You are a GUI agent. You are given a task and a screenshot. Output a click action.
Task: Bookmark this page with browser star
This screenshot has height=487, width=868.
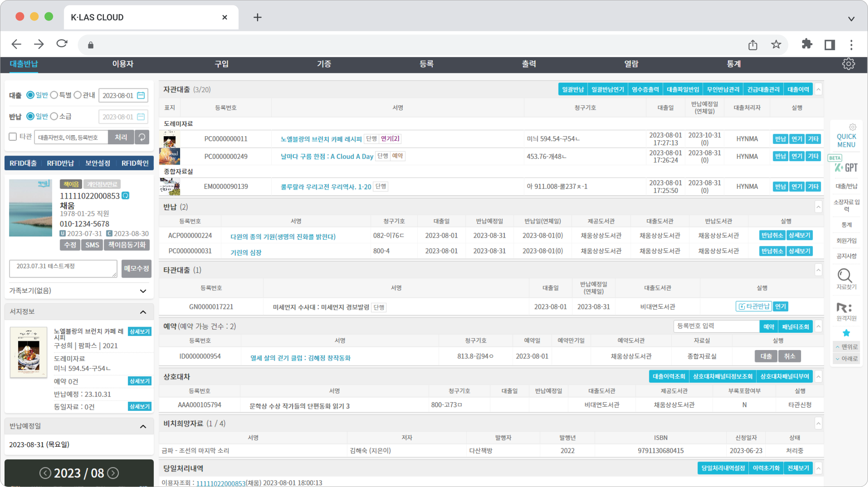pos(776,44)
